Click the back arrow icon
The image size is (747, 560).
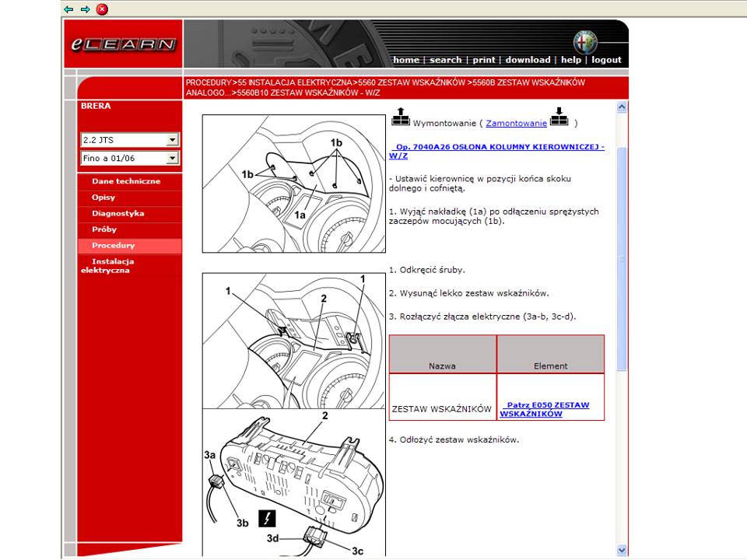[68, 9]
